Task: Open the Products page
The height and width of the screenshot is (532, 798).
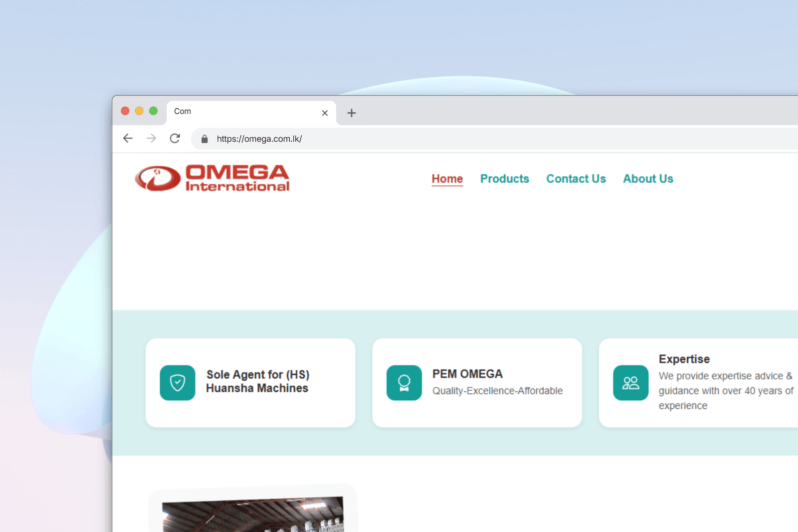Action: tap(504, 178)
